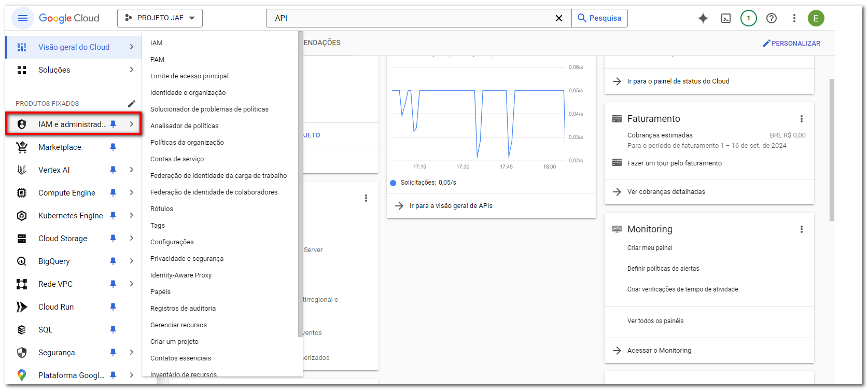Image resolution: width=868 pixels, height=390 pixels.
Task: Unpin Cloud Run from pinned products
Action: tap(113, 307)
